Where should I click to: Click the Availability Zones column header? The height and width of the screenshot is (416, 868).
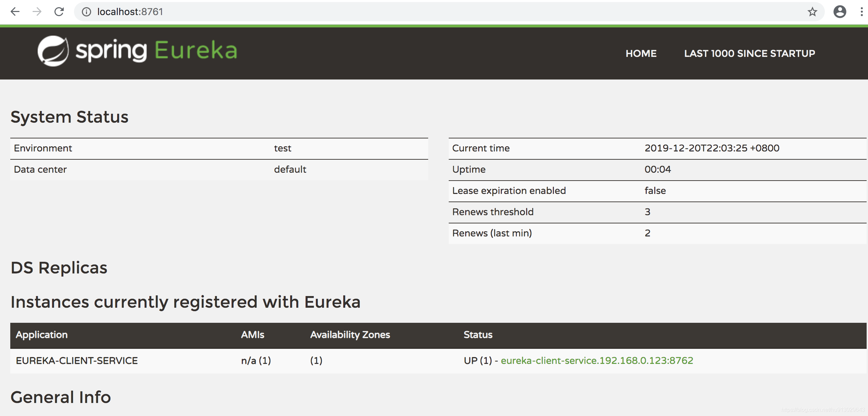click(350, 335)
